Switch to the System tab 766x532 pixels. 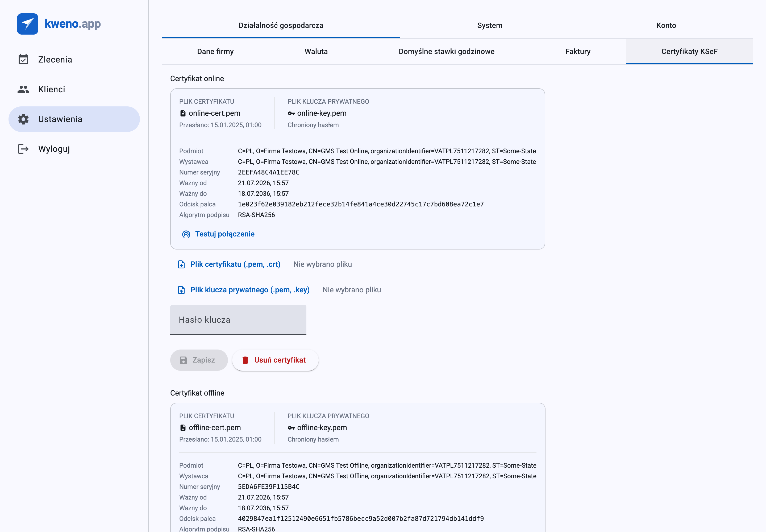[x=490, y=25]
